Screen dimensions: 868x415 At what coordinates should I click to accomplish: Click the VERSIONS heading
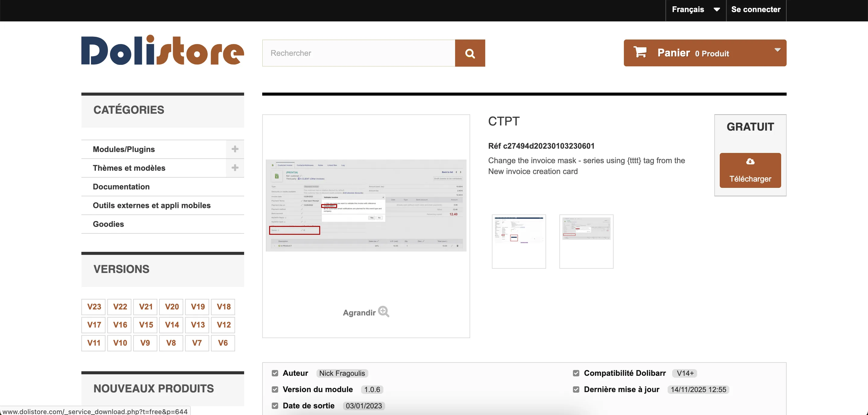[x=121, y=269]
